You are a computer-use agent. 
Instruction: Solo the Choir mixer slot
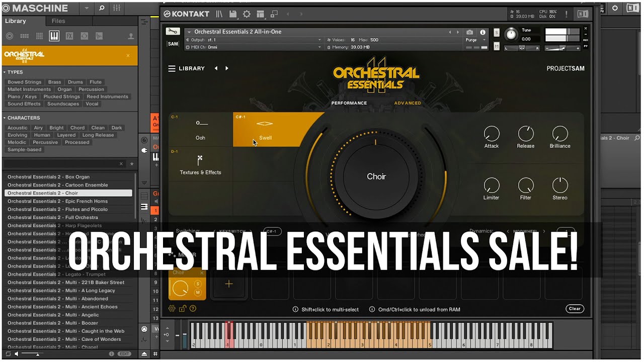(x=198, y=284)
